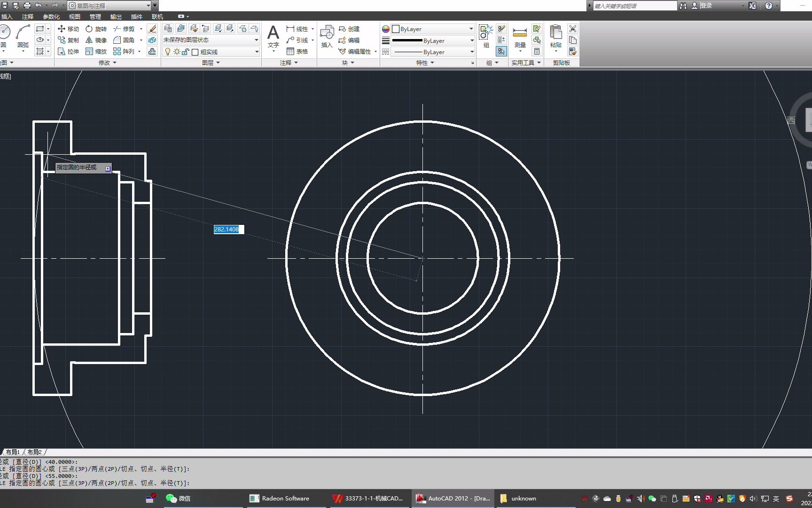This screenshot has height=508, width=812.
Task: Click the binoculars search icon
Action: [683, 6]
